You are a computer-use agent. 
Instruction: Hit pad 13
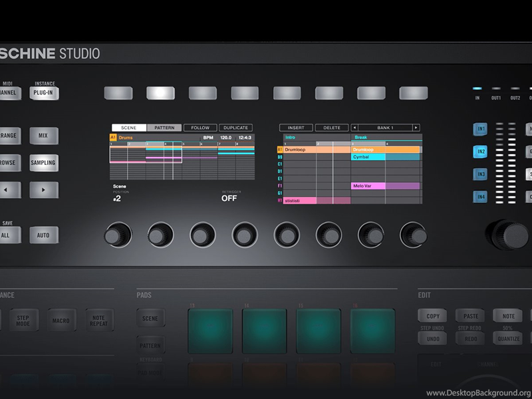click(210, 331)
